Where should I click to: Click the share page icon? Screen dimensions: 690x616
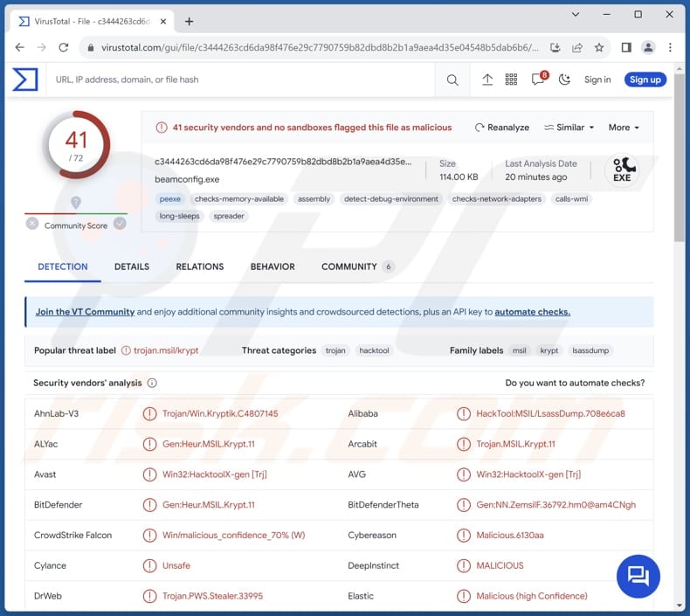click(x=577, y=47)
